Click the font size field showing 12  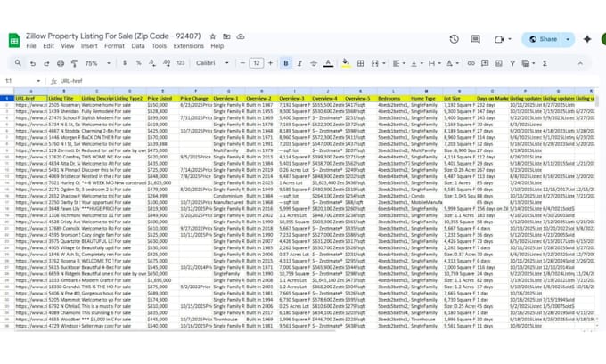tap(257, 63)
